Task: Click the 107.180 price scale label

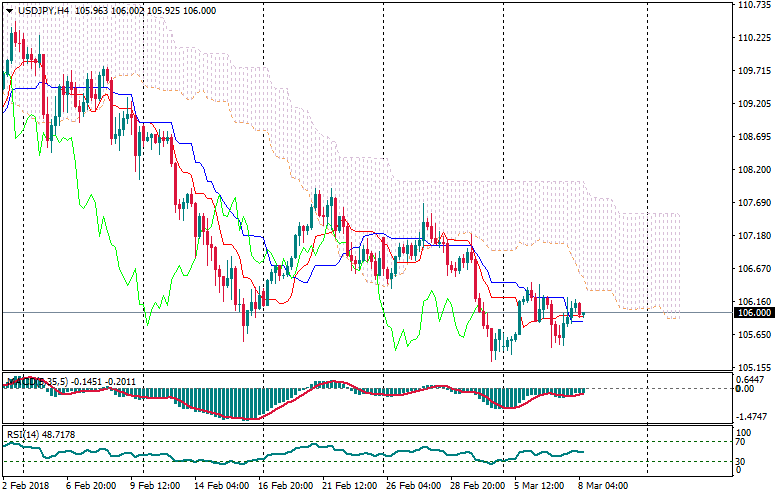Action: point(753,236)
